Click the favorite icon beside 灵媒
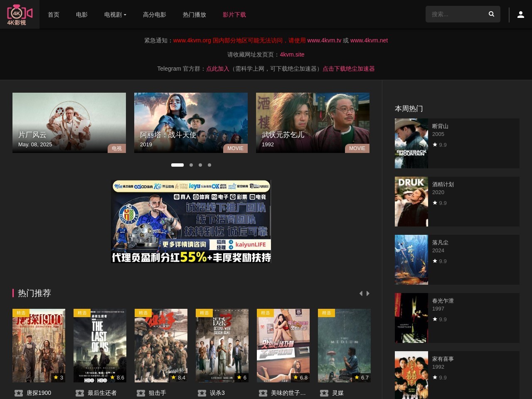 324,393
